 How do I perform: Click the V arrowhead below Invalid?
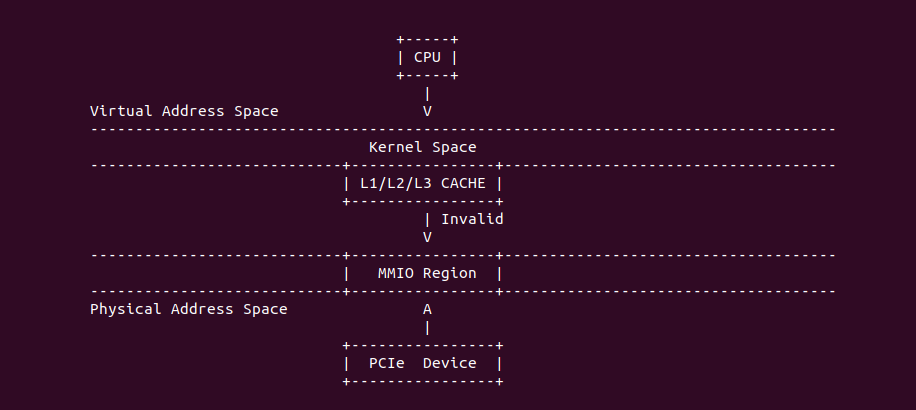(x=427, y=237)
